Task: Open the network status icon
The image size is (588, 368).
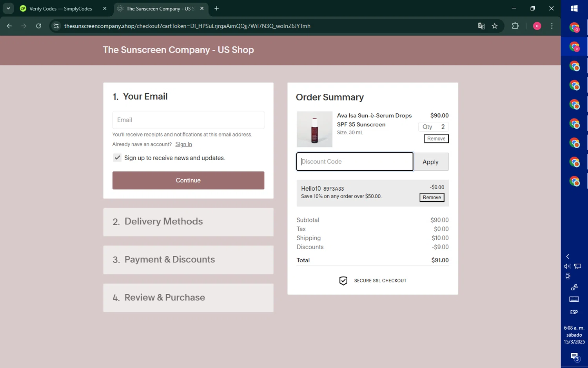Action: pos(578,266)
